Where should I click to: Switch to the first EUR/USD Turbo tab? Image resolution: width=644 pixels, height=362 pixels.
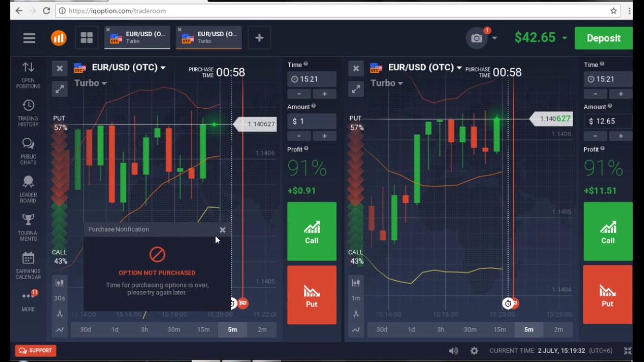[x=137, y=38]
